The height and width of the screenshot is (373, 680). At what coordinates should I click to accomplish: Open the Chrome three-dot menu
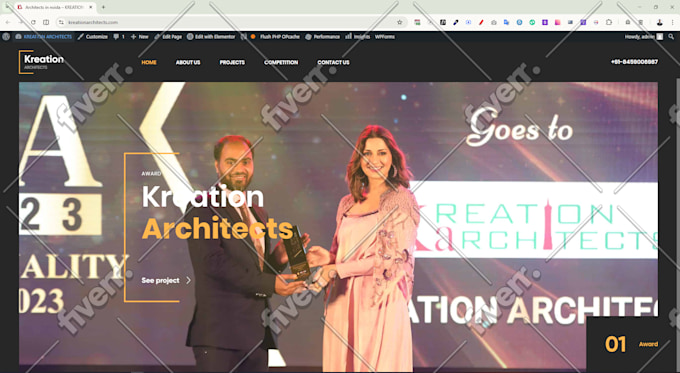click(x=673, y=22)
